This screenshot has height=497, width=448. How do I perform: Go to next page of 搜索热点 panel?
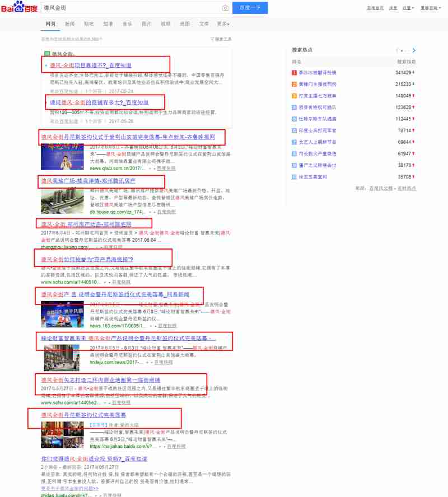coord(414,50)
